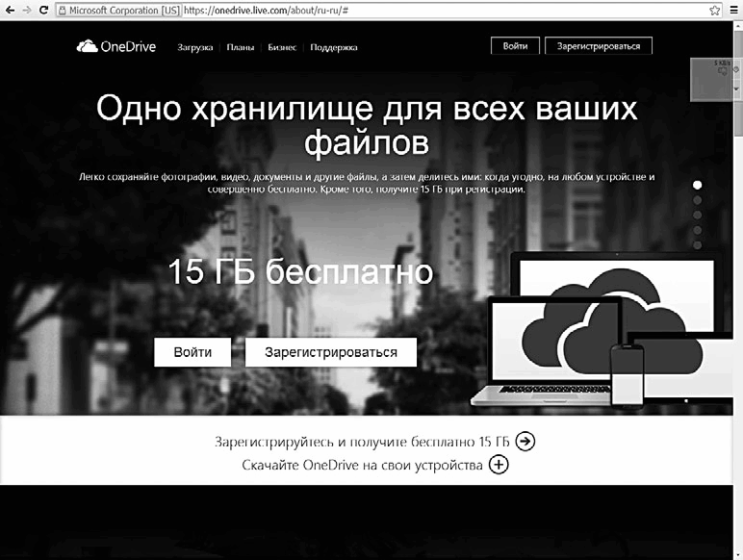Click the header Зарегистрироваться button
Viewport: 743px width, 560px height.
pyautogui.click(x=599, y=46)
